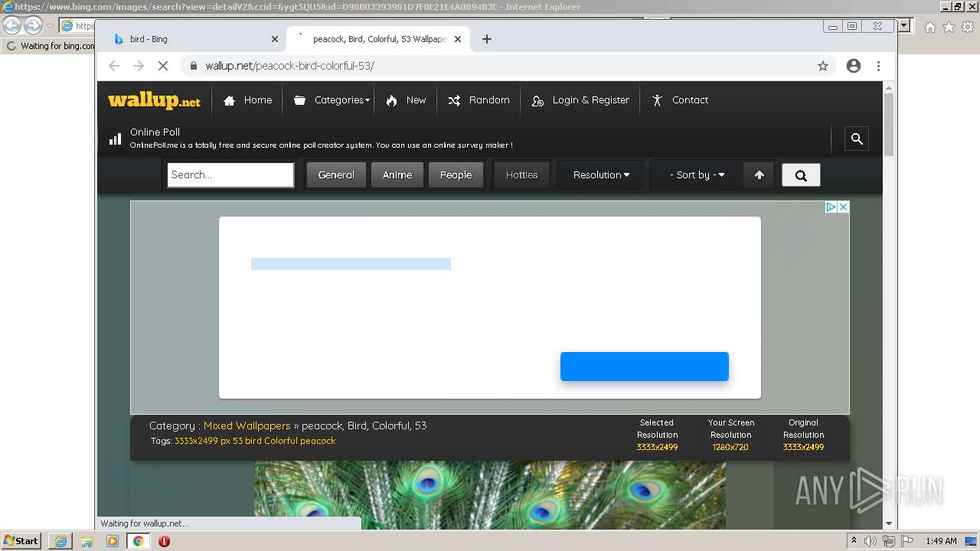Bookmark this page with the star
This screenshot has height=551, width=980.
823,66
